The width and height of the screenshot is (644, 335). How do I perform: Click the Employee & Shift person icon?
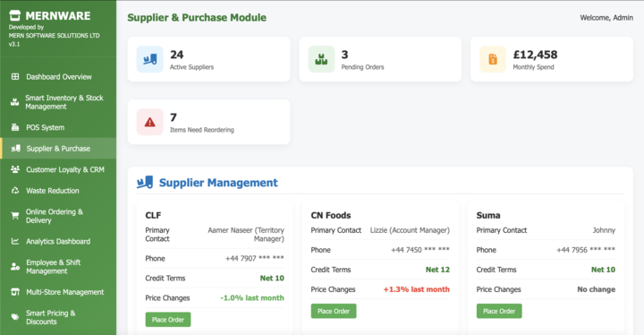15,267
